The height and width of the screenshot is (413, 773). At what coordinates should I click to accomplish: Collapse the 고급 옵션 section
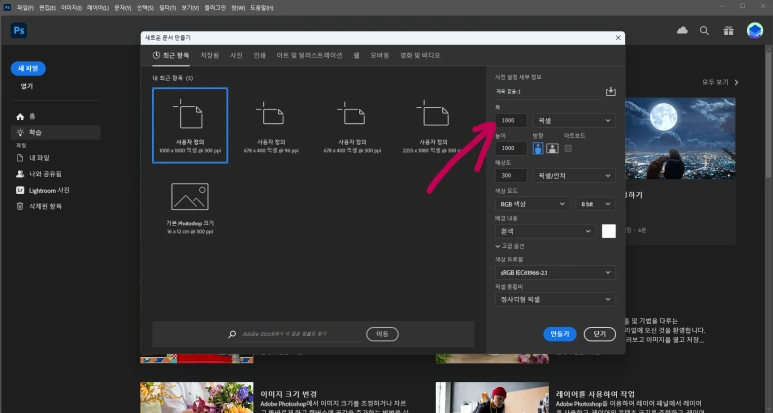pos(510,246)
